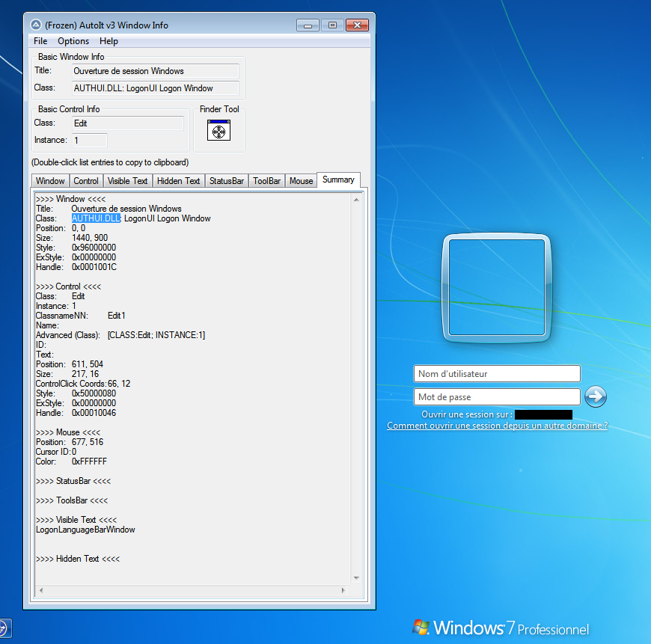
Task: Click the highlighted AUTHUI.DLL text in summary
Action: click(x=96, y=218)
